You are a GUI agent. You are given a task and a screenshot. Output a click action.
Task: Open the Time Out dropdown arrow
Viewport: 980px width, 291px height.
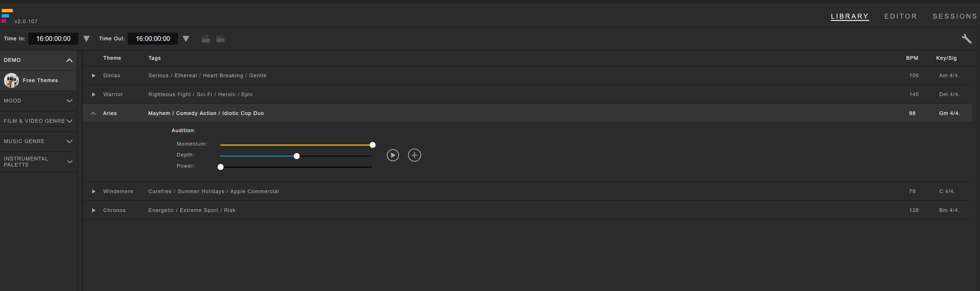coord(186,39)
